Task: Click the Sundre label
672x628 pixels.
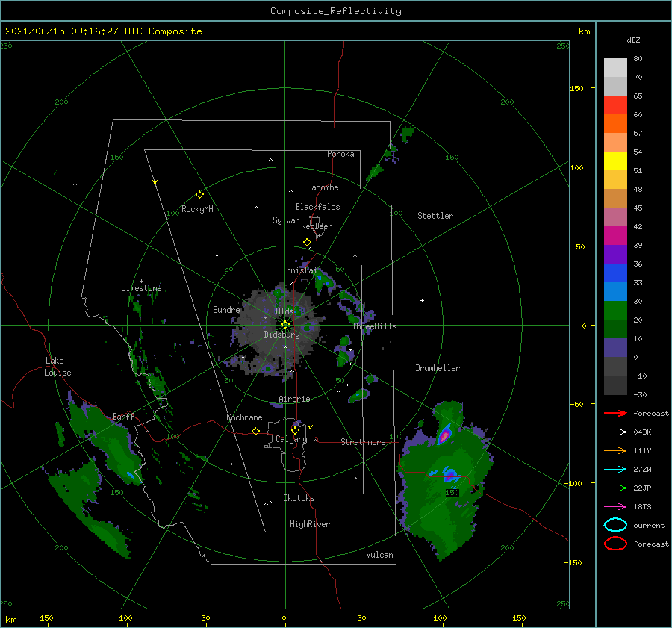Action: pyautogui.click(x=226, y=310)
